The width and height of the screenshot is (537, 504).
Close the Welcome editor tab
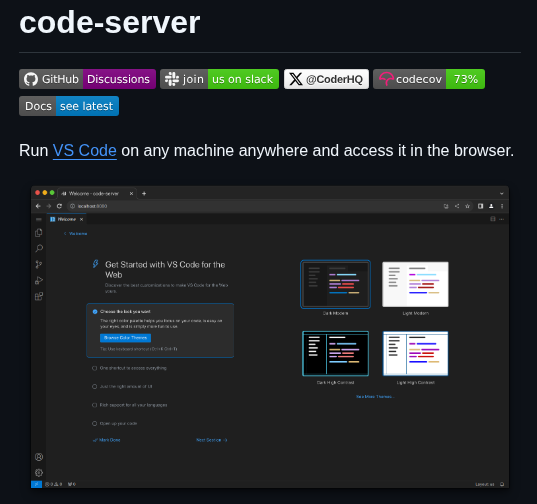pyautogui.click(x=82, y=219)
